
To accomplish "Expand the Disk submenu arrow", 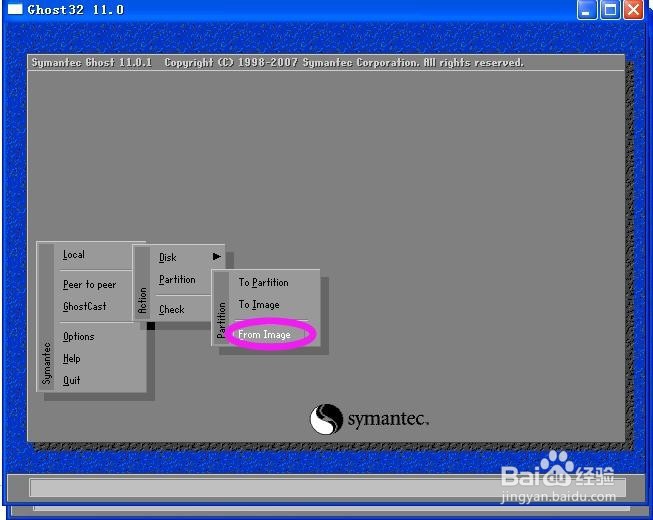I will coord(217,256).
